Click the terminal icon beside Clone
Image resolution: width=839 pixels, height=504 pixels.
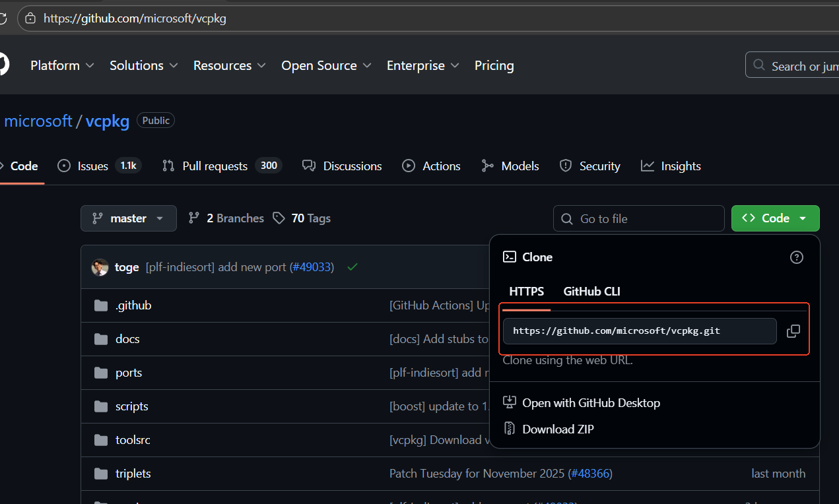point(509,257)
